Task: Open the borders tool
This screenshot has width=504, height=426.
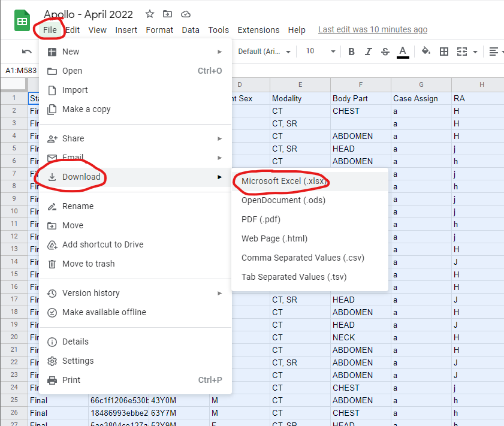Action: click(444, 52)
